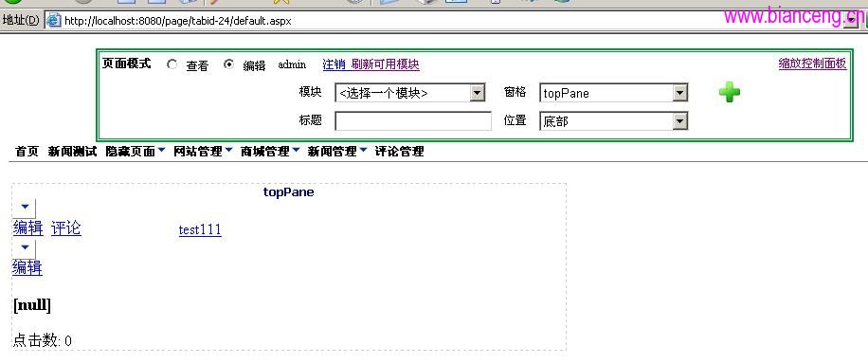Viewport: 868px width, 364px height.
Task: Expand the 新闻管理 menu arrow
Action: click(363, 150)
